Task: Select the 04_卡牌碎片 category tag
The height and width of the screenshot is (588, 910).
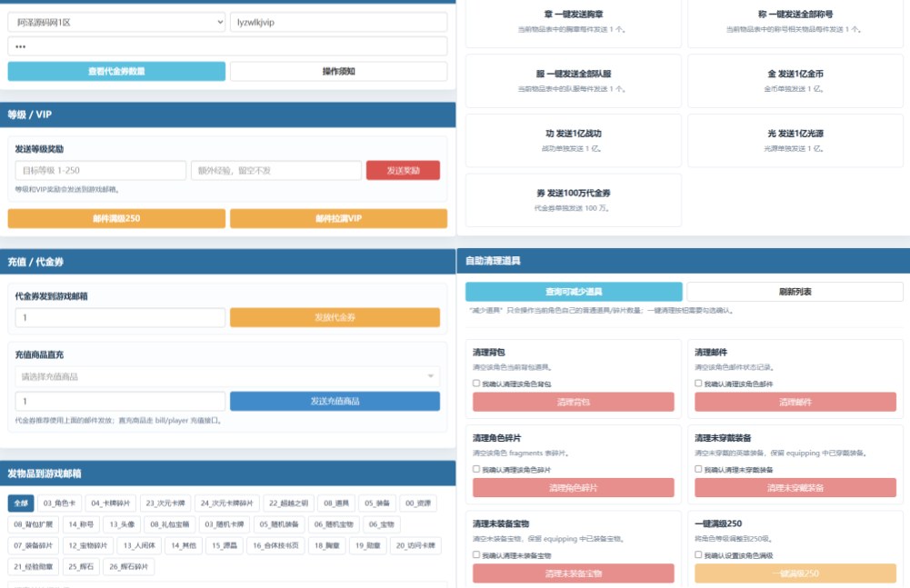Action: (110, 503)
